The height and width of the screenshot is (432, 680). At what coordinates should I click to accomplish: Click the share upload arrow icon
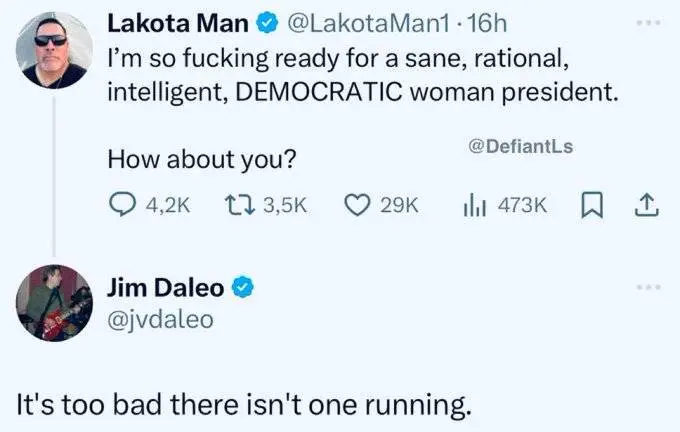(646, 204)
